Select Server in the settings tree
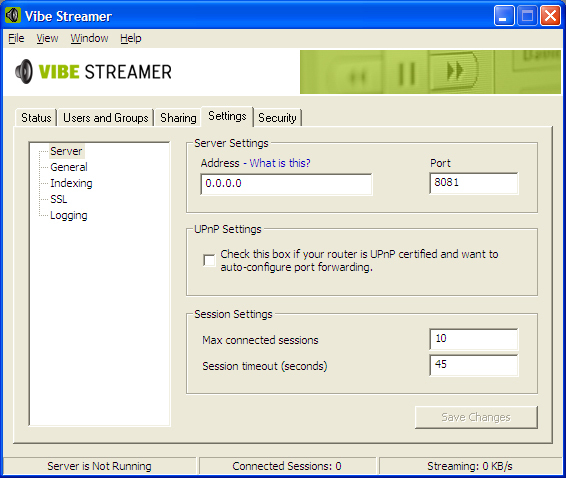Image resolution: width=566 pixels, height=478 pixels. click(66, 151)
